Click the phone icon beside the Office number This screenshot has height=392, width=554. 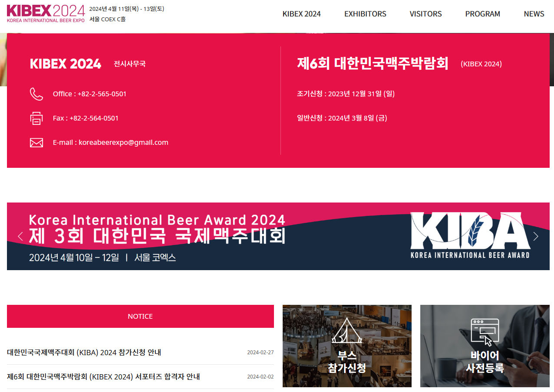[36, 94]
